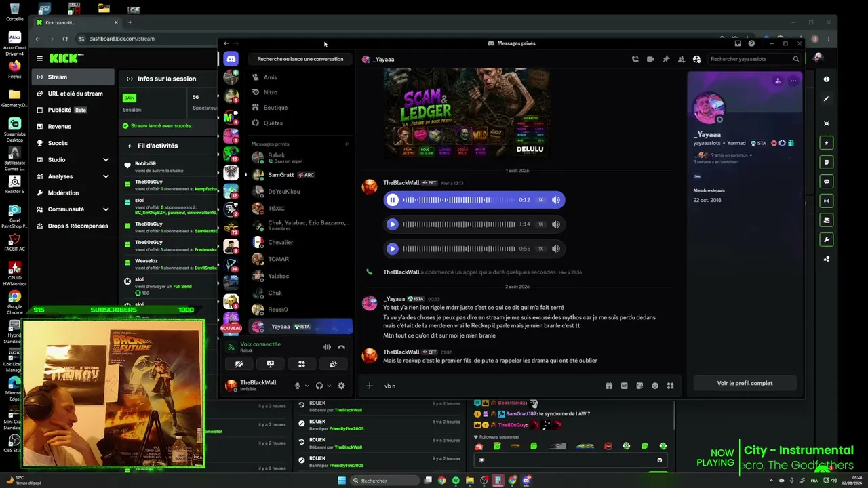Open sticker picker in message bar
Viewport: 868px width, 488px height.
click(639, 386)
